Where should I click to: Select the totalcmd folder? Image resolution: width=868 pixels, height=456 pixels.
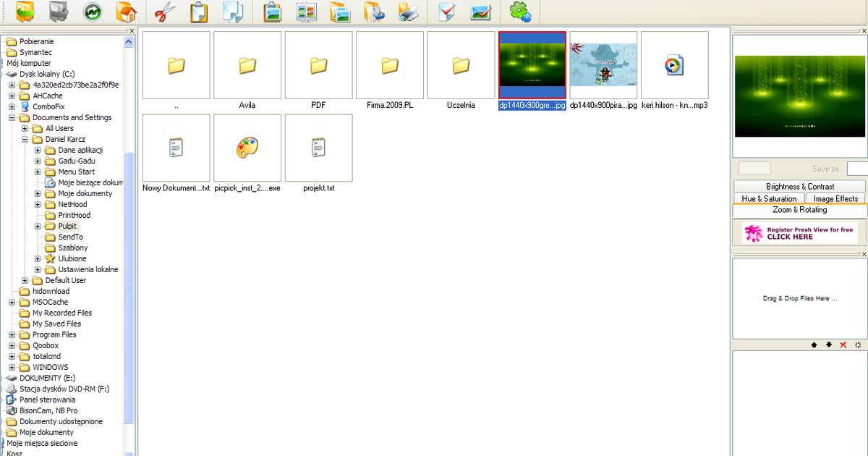coord(46,356)
